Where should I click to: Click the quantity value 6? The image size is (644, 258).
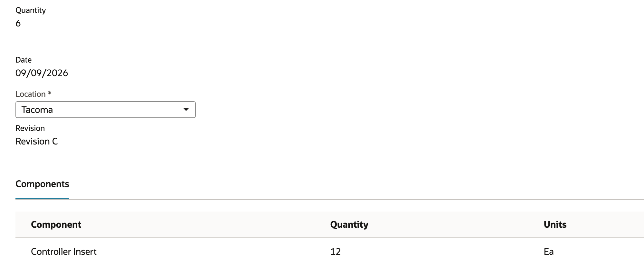point(18,23)
